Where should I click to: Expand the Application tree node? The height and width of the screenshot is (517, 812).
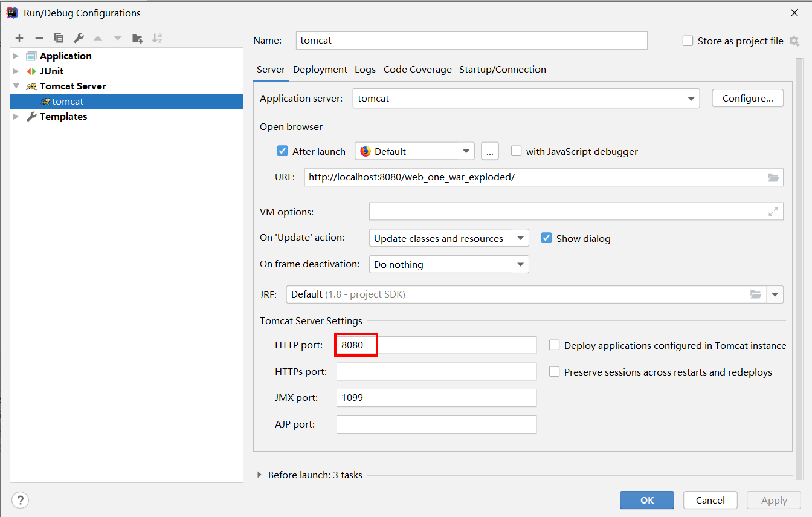[x=16, y=56]
